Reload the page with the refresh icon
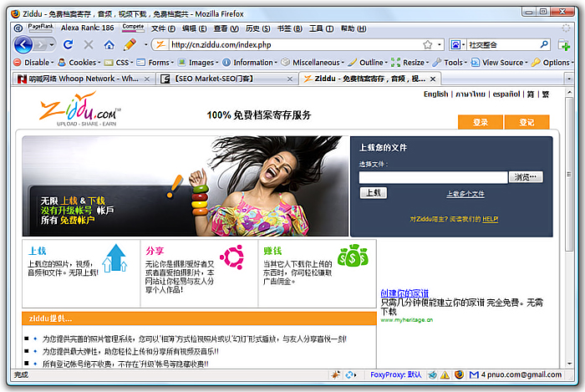 (68, 45)
